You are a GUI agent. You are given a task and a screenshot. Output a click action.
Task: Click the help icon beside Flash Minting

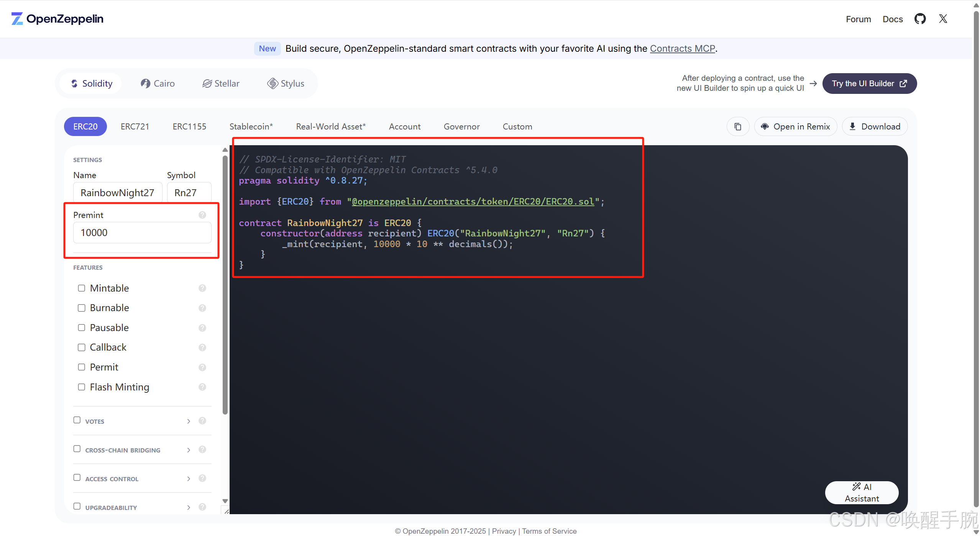(202, 387)
